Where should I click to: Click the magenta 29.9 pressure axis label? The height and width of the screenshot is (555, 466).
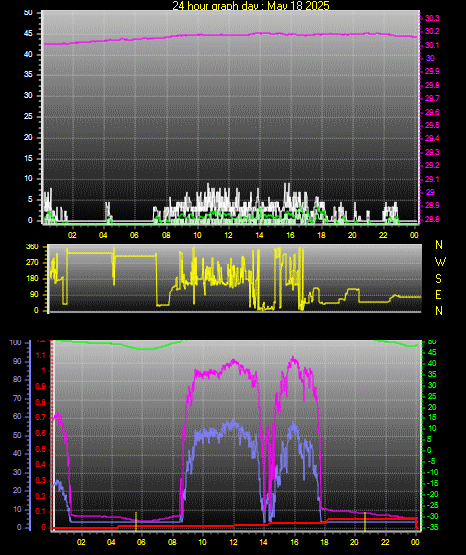coord(432,71)
